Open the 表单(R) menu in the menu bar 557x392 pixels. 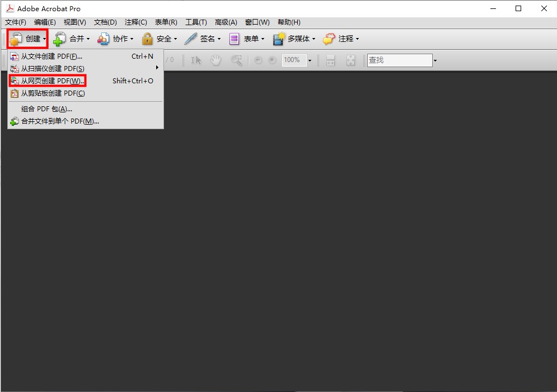(x=166, y=22)
